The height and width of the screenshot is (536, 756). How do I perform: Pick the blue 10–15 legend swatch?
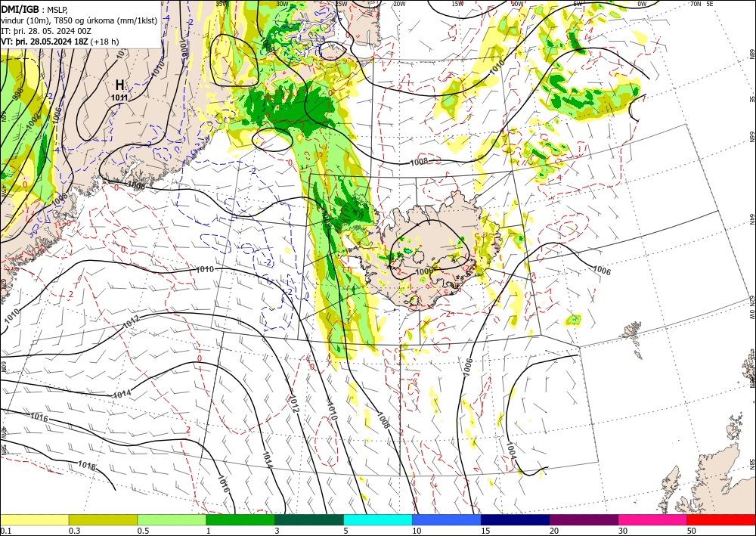tap(447, 519)
